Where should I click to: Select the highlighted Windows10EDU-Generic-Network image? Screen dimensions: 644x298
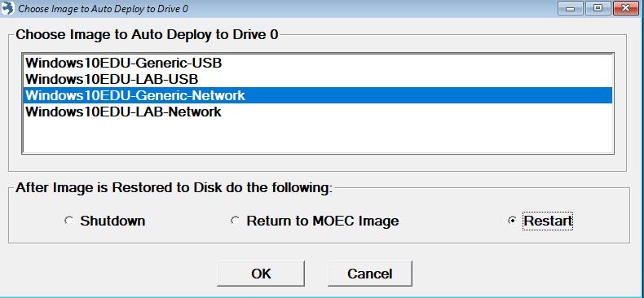(x=316, y=95)
